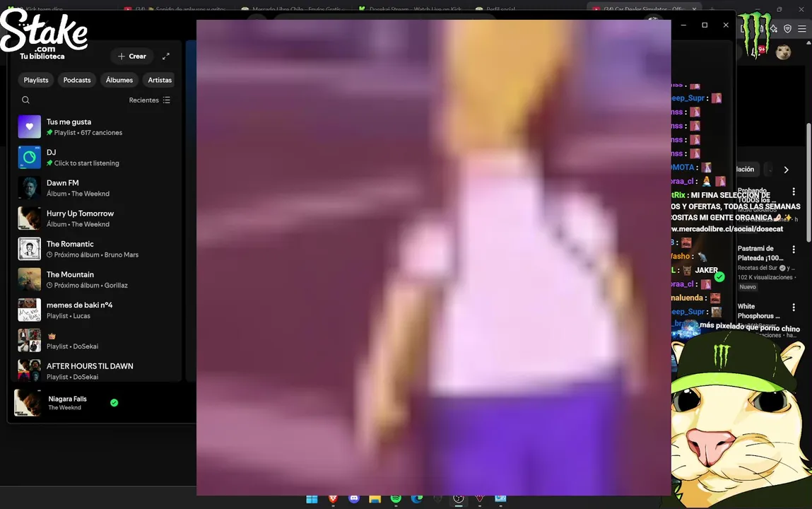
Task: Minimize the front media window
Action: pos(683,25)
